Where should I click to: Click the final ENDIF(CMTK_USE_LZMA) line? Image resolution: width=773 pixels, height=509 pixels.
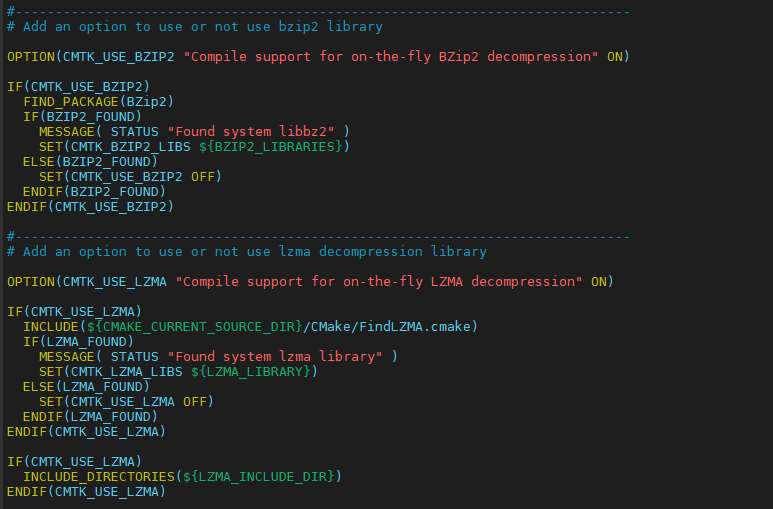click(86, 492)
